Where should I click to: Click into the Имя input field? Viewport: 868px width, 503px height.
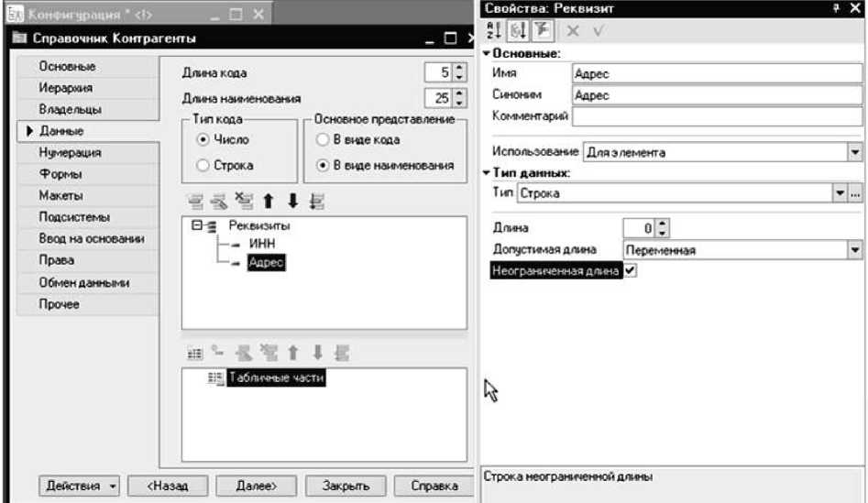717,73
